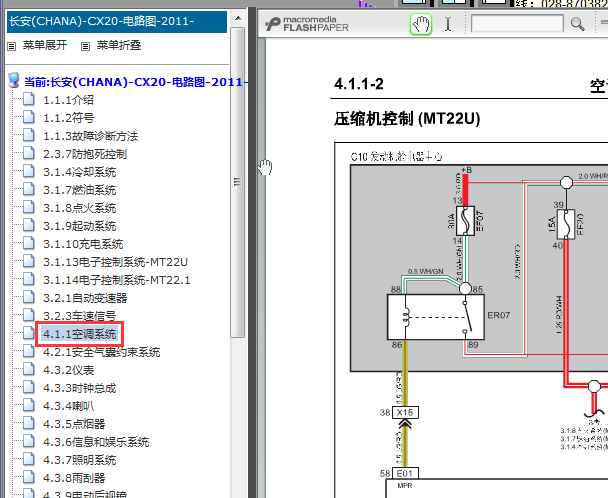608x498 pixels.
Task: Click document icon beside 4.3.7照明系统
Action: 29,459
